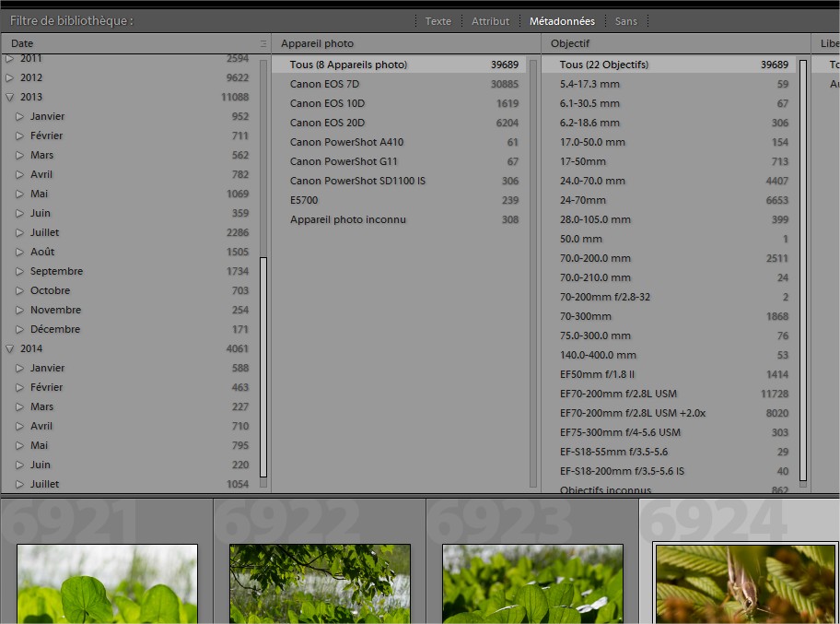Expand Juillet 2013 disclosure triangle

click(x=19, y=232)
